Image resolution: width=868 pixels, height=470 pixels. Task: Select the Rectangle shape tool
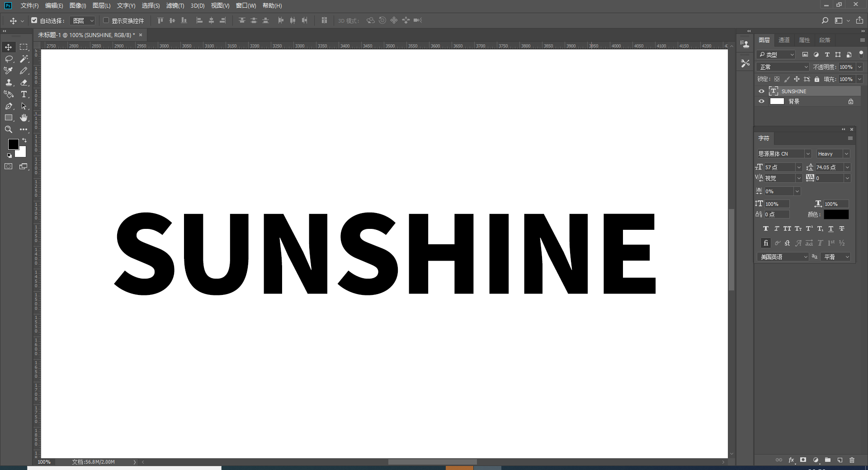click(9, 118)
